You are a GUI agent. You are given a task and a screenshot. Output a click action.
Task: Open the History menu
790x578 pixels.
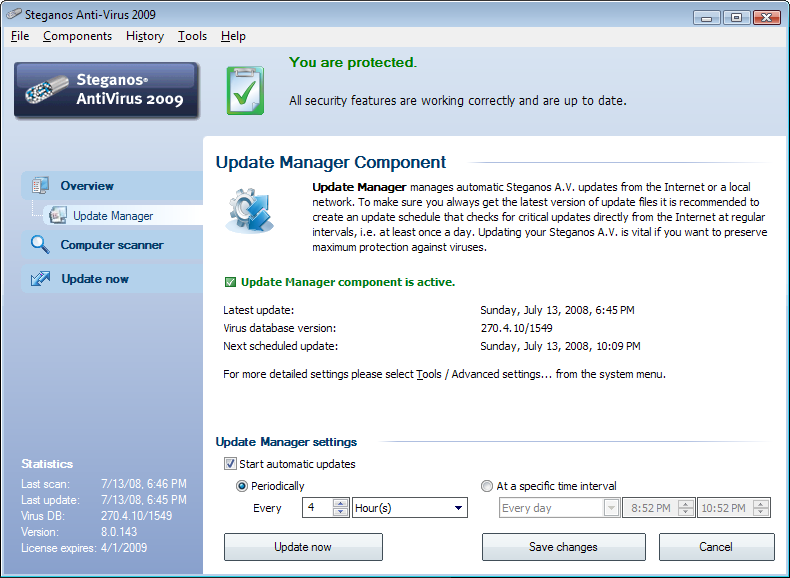point(145,36)
